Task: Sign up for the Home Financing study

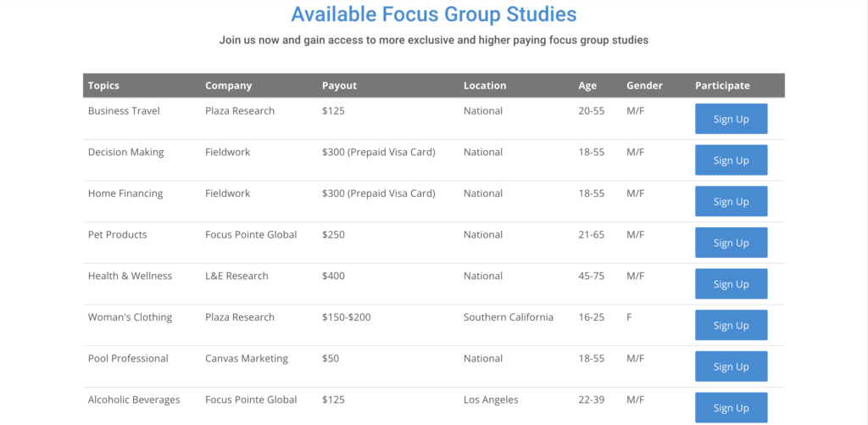Action: (x=732, y=201)
